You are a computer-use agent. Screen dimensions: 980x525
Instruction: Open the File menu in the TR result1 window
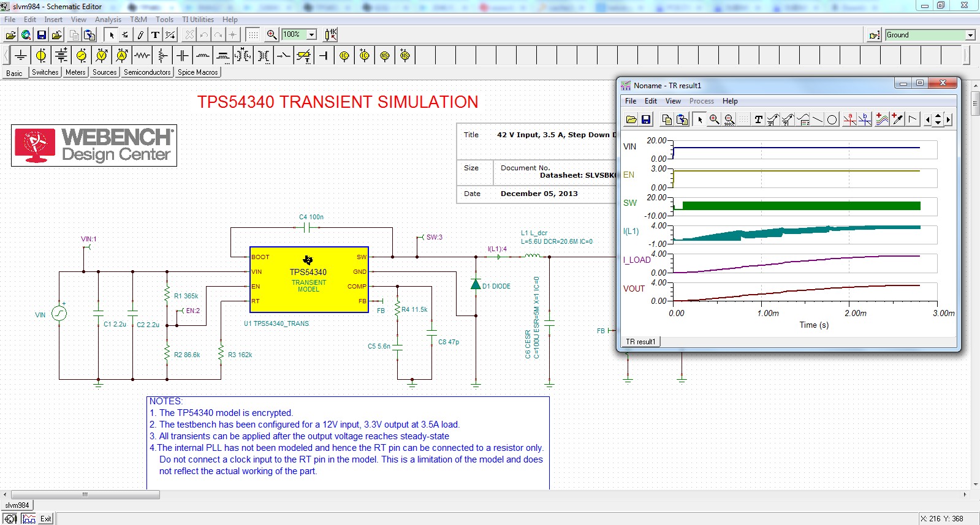click(631, 101)
